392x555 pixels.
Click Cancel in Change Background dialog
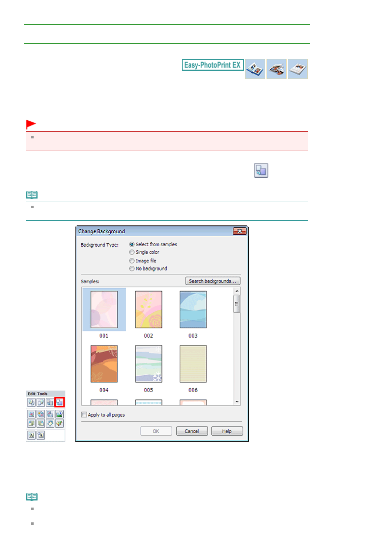tap(192, 431)
